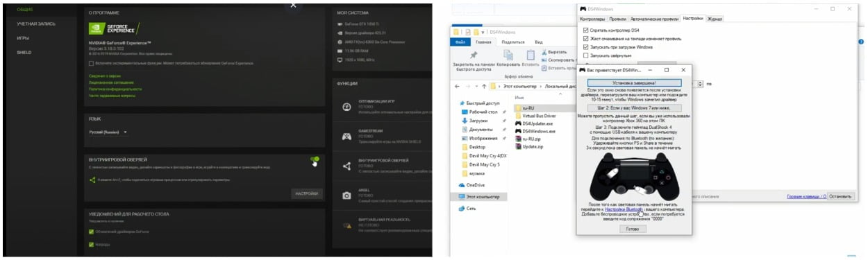Open the Главная ribbon tab
Screen dimensions: 868x260
coord(483,42)
